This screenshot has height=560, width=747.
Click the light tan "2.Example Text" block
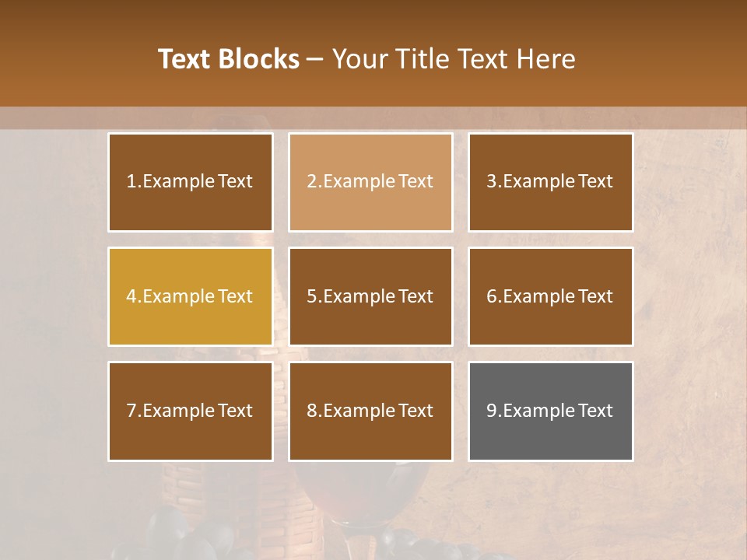[x=370, y=182]
